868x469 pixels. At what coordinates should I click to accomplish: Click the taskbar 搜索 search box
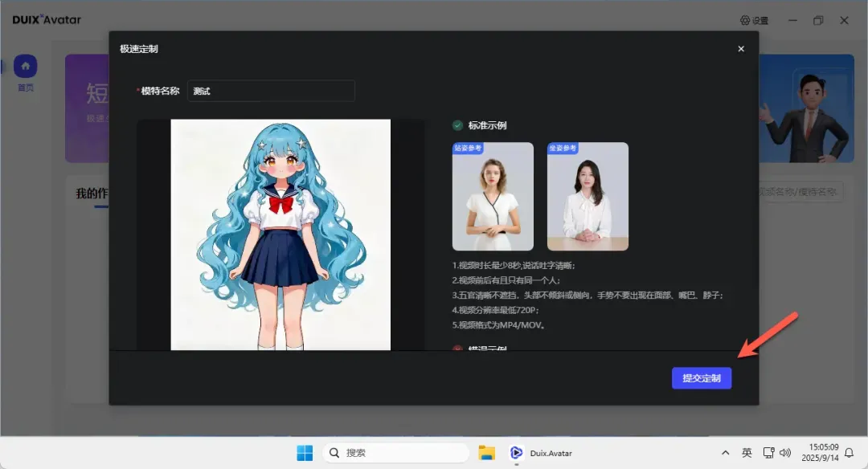pos(395,453)
